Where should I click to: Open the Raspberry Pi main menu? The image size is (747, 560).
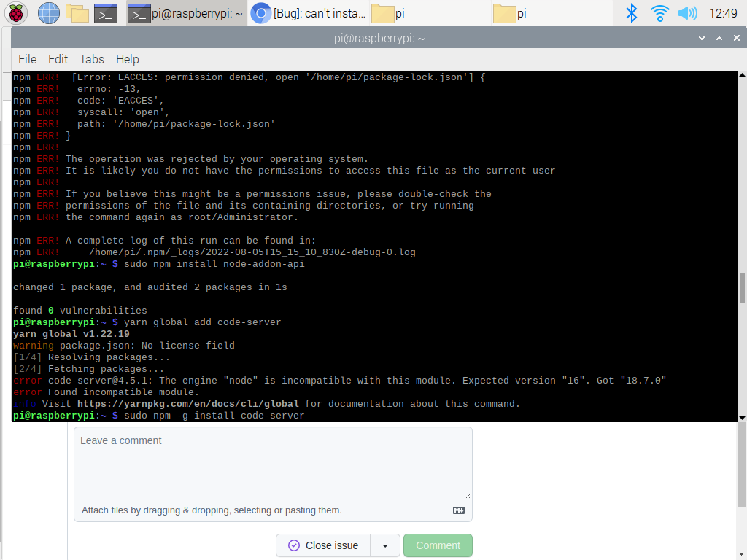tap(16, 13)
